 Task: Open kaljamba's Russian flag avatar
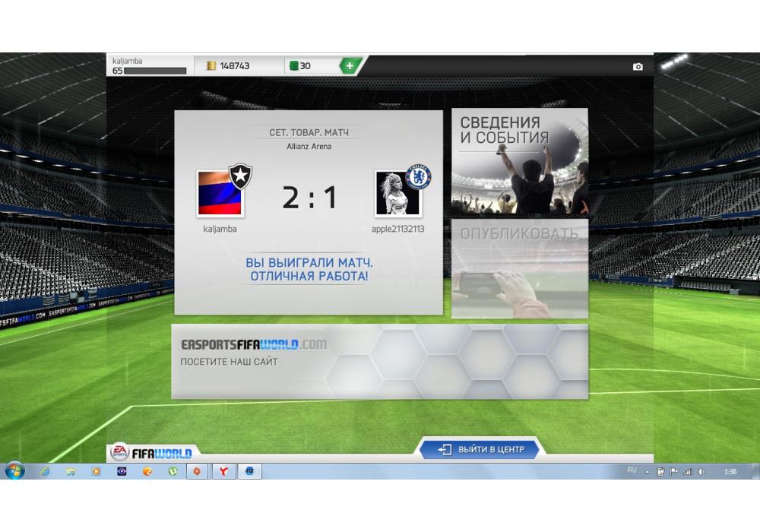pos(220,193)
